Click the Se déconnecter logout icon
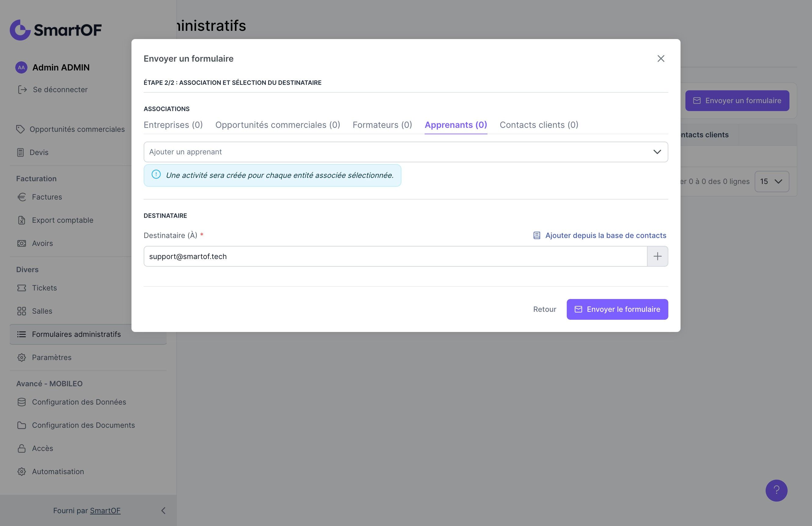 [23, 89]
